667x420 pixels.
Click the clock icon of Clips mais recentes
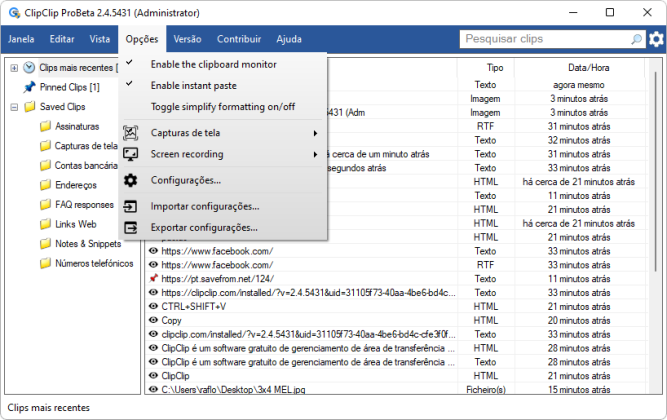pos(29,68)
